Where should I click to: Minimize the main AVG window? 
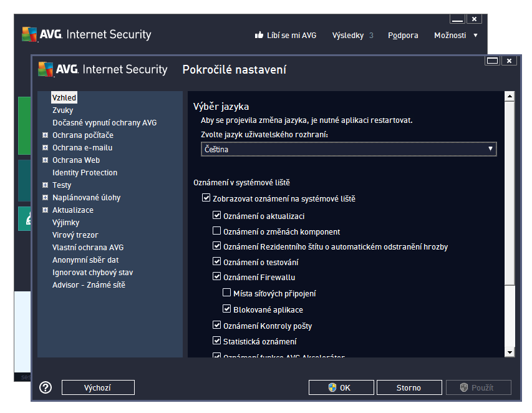pyautogui.click(x=457, y=19)
